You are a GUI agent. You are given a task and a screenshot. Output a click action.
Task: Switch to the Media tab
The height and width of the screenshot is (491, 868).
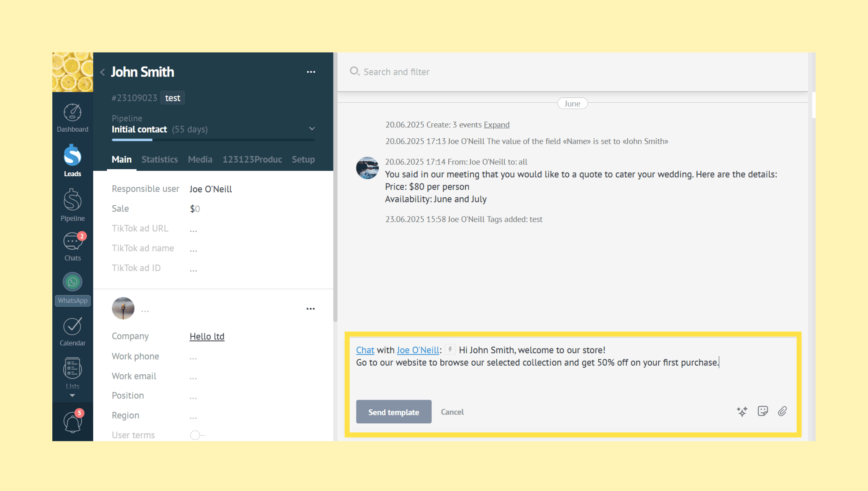(x=200, y=159)
